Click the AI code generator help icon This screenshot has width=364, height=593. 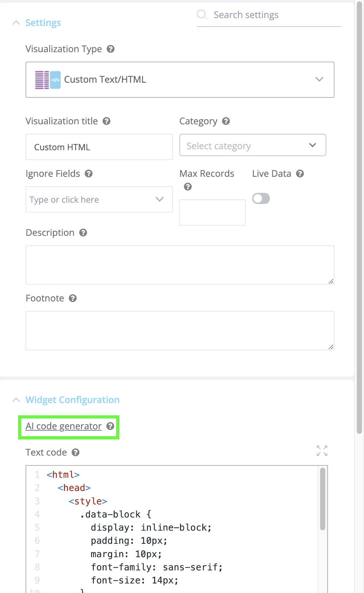point(110,426)
